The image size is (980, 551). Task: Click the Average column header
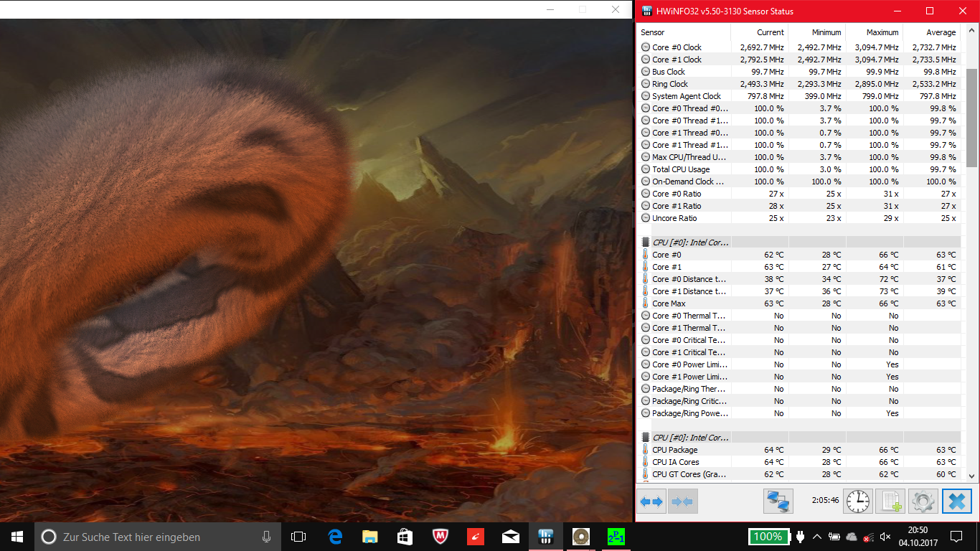tap(932, 32)
